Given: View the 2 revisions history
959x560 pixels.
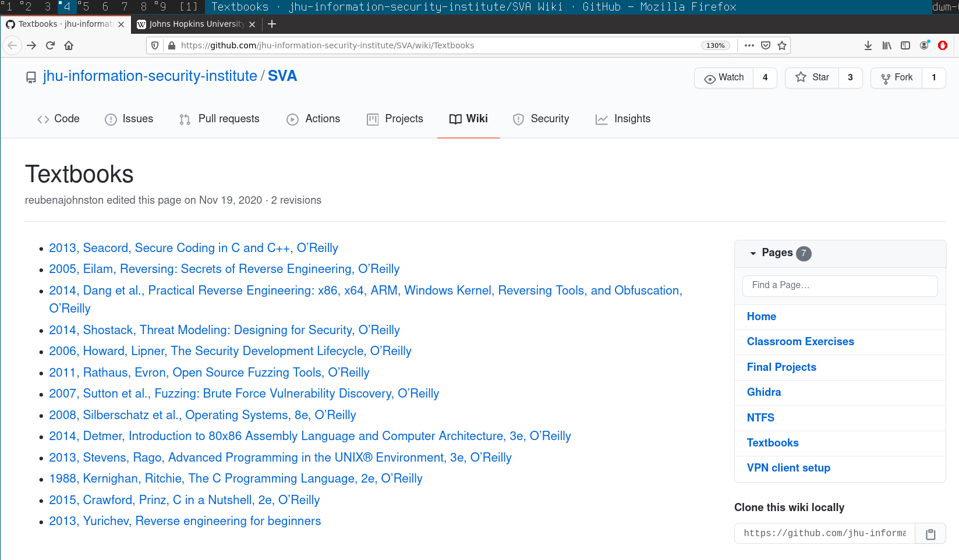Looking at the screenshot, I should (296, 200).
